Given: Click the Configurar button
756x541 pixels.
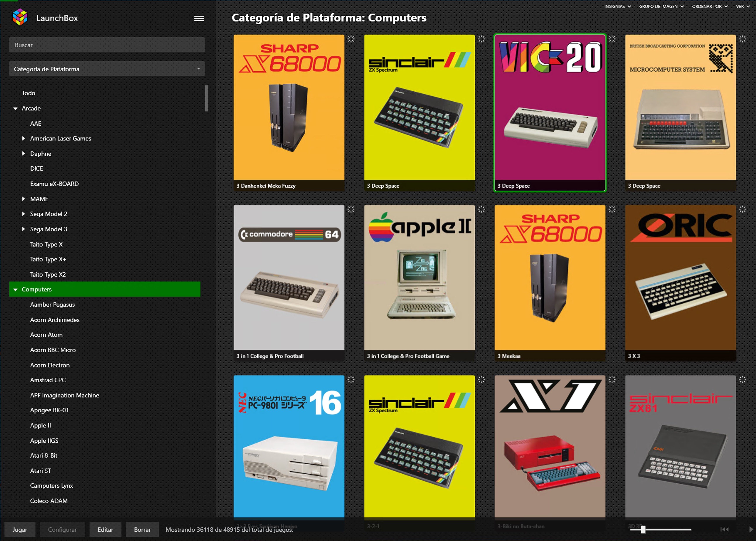Looking at the screenshot, I should coord(62,530).
